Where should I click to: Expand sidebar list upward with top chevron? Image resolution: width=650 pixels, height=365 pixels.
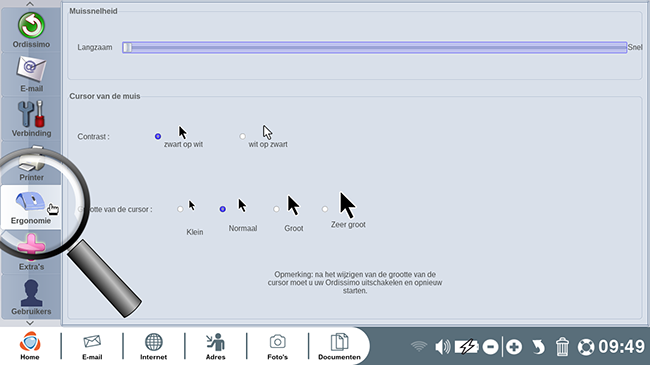tap(30, 4)
